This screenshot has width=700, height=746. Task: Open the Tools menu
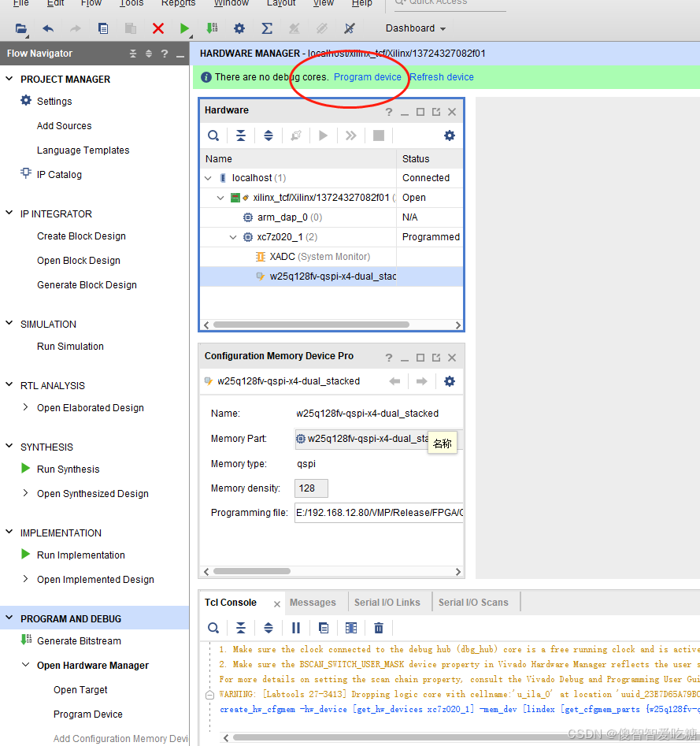(131, 3)
